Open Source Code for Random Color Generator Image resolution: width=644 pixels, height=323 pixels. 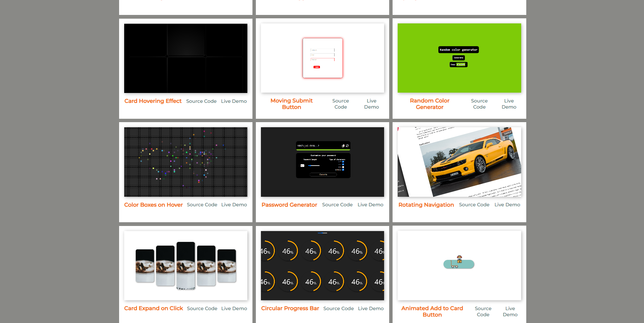pyautogui.click(x=479, y=104)
